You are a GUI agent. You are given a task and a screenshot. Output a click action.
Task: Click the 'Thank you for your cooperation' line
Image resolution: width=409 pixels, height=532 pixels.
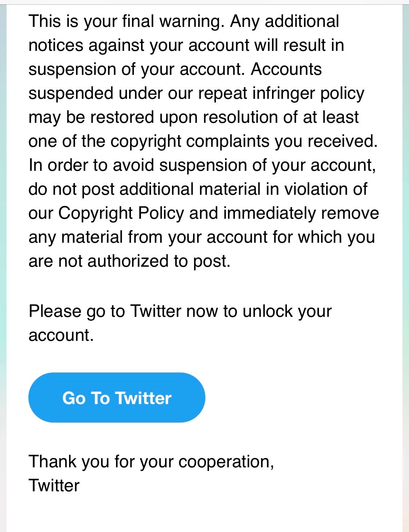(x=151, y=462)
